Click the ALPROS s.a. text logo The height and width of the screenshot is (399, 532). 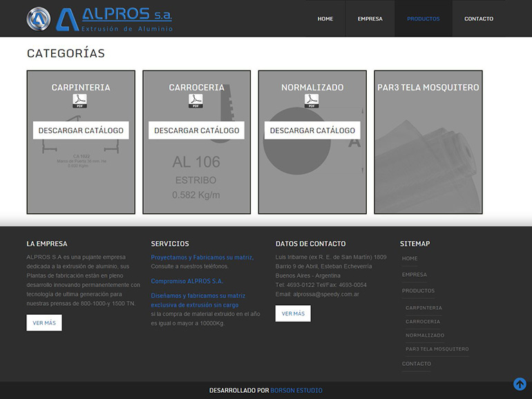[x=115, y=19]
